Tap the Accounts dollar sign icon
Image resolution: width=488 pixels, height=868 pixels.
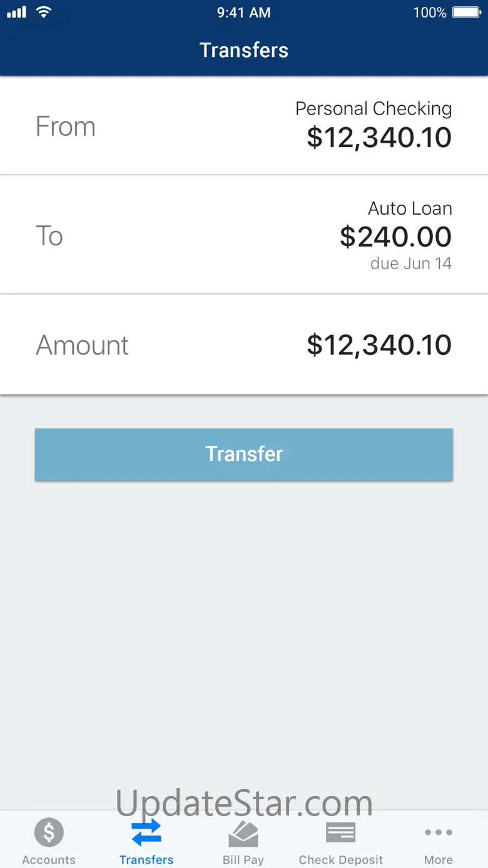[x=49, y=832]
